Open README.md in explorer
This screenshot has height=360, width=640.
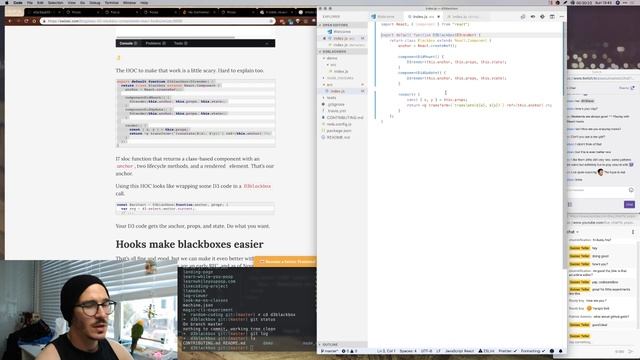click(338, 137)
